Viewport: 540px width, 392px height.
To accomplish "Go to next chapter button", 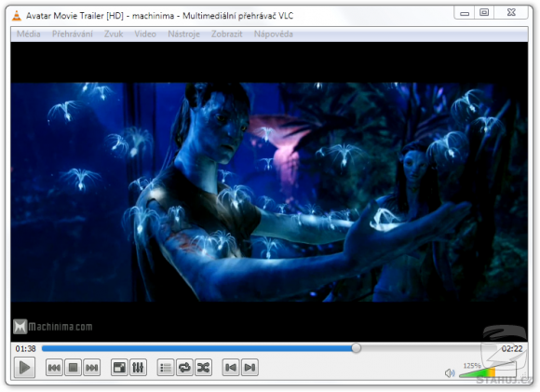I will coord(250,368).
